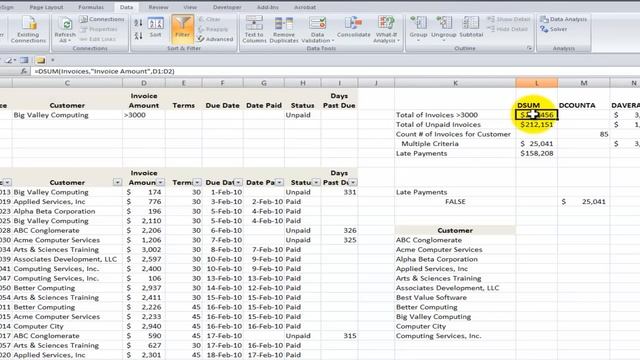This screenshot has height=360, width=640.
Task: Open the Terms column filter dropdown
Action: [198, 182]
